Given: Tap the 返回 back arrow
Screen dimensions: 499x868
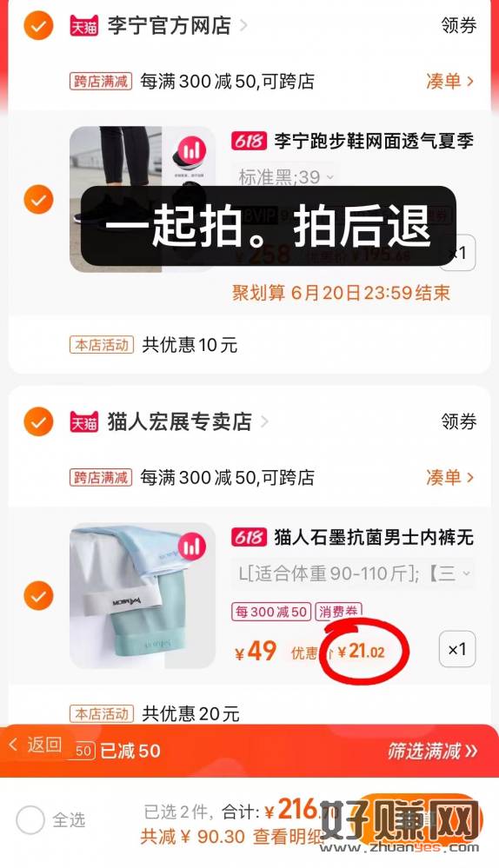Looking at the screenshot, I should click(x=14, y=745).
